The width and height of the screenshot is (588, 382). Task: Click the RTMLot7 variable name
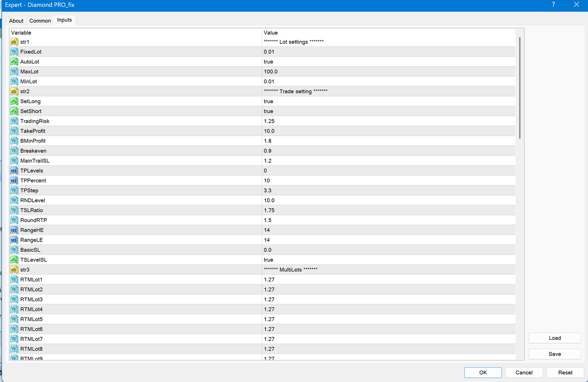click(x=31, y=339)
